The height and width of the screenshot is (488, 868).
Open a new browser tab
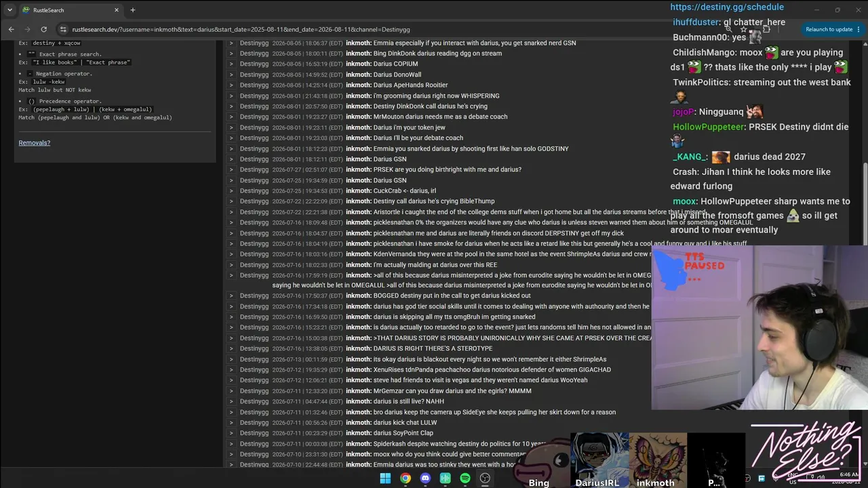tap(133, 10)
